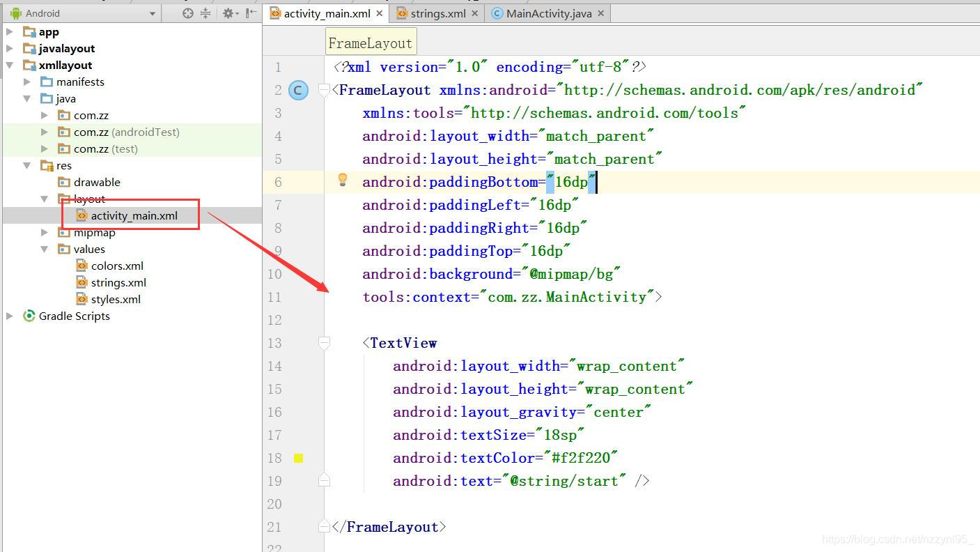Click the related class gutter icon on line 2
Image resolution: width=980 pixels, height=552 pixels.
tap(298, 90)
